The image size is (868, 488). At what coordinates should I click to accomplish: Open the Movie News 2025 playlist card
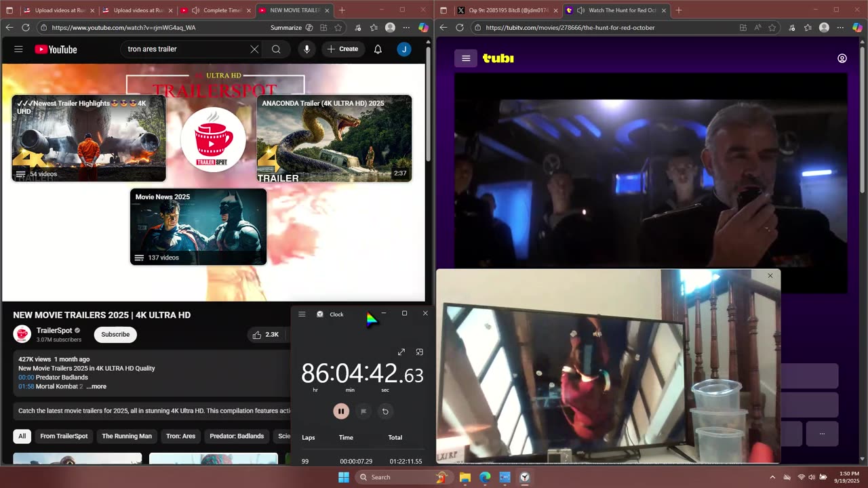[x=199, y=226]
